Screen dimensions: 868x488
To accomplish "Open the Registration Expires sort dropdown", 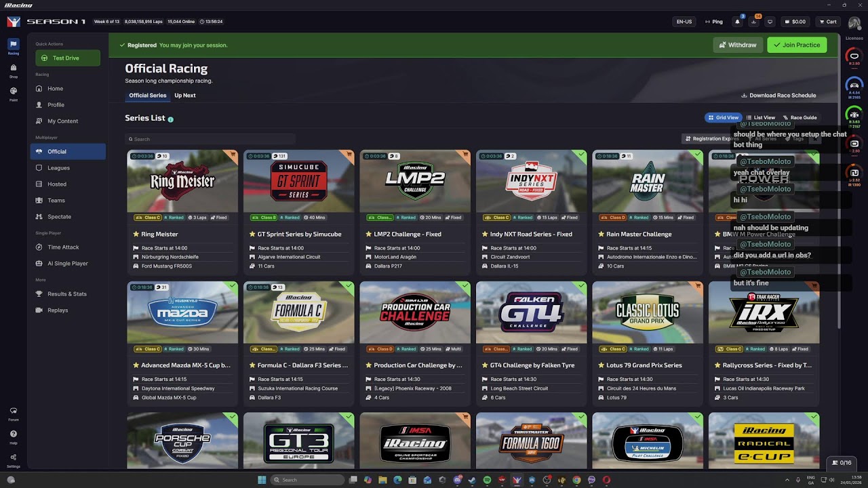I will pos(712,139).
